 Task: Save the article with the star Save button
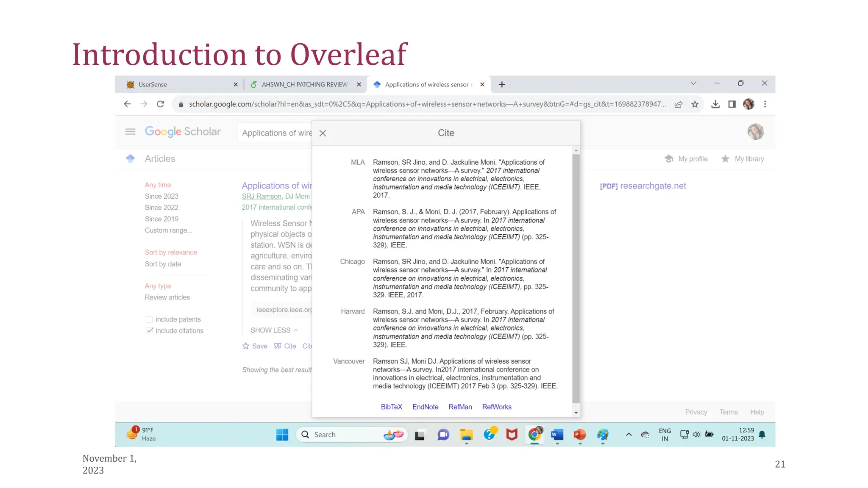(x=255, y=346)
